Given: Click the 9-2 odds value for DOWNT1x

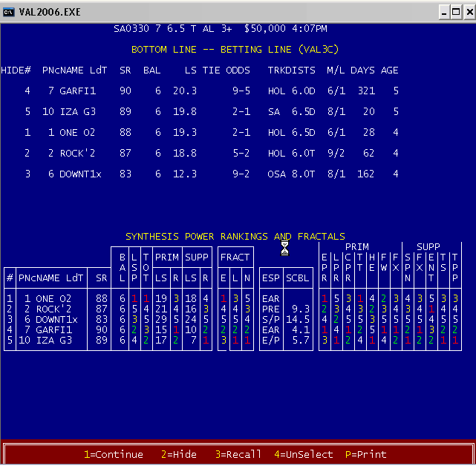Looking at the screenshot, I should tap(241, 174).
